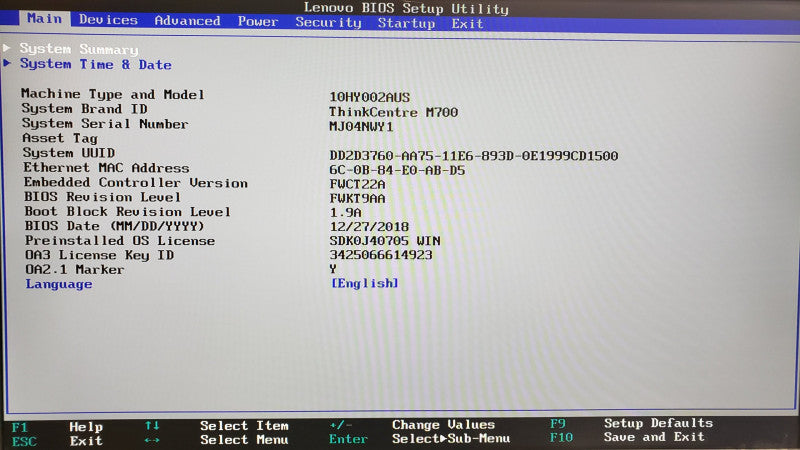Click the Enter Select Sub-Menu hint
The image size is (800, 450).
tap(419, 439)
